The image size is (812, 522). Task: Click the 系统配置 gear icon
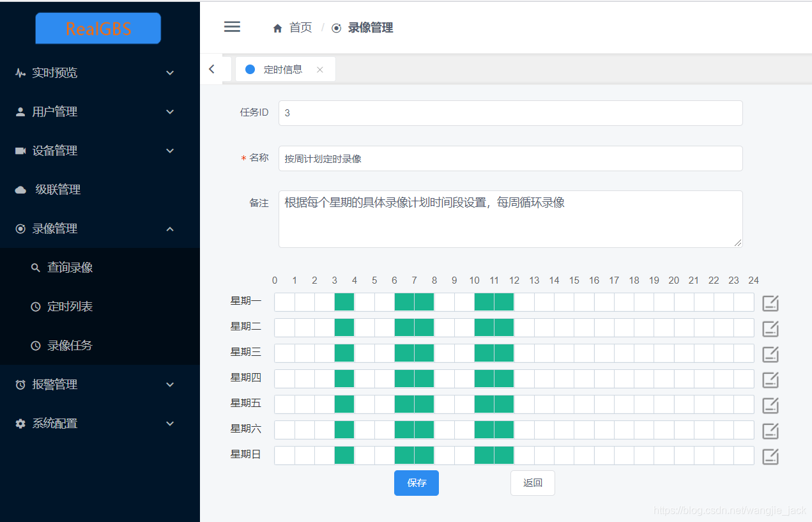coord(20,424)
